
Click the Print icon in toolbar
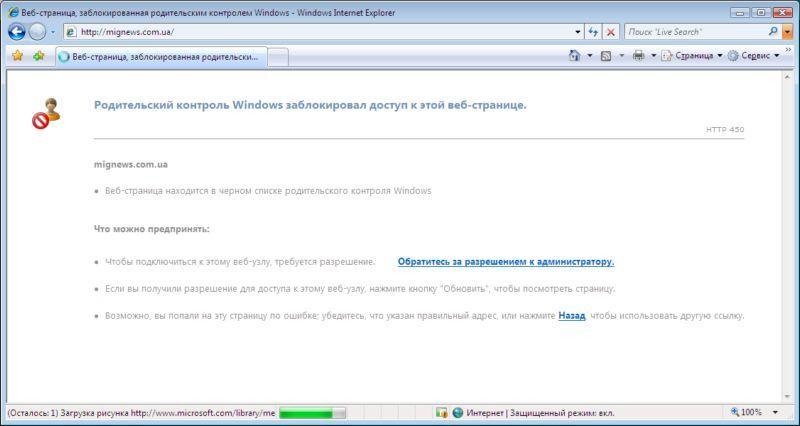pyautogui.click(x=638, y=56)
